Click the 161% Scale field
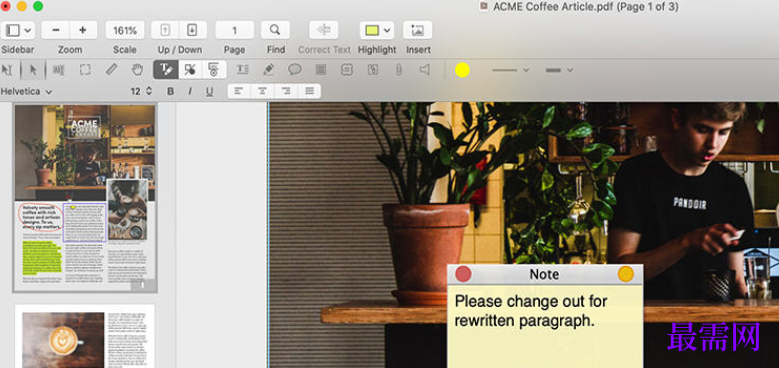 pyautogui.click(x=125, y=30)
